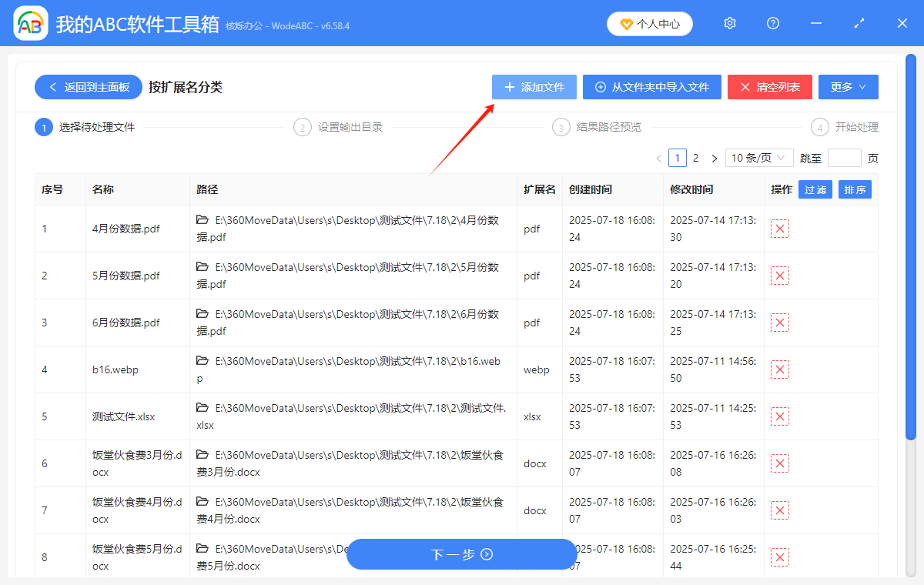924x585 pixels.
Task: Click the next page arrow chevron
Action: [x=714, y=157]
